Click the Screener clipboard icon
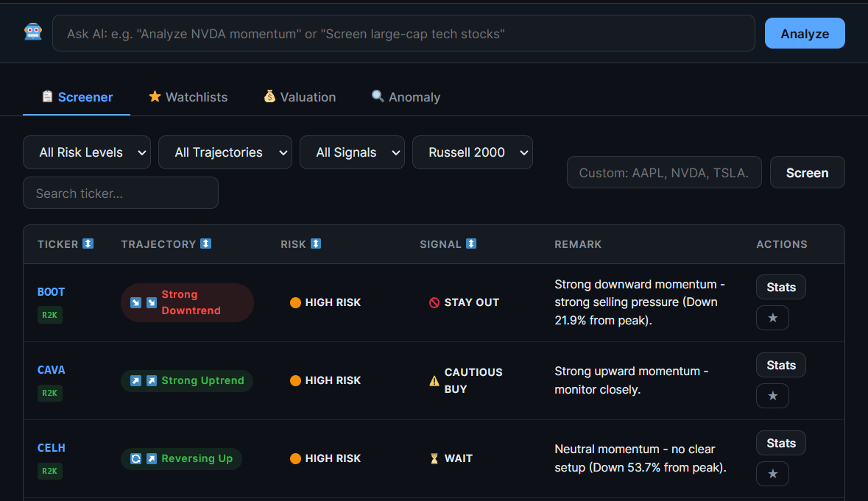 [x=48, y=96]
